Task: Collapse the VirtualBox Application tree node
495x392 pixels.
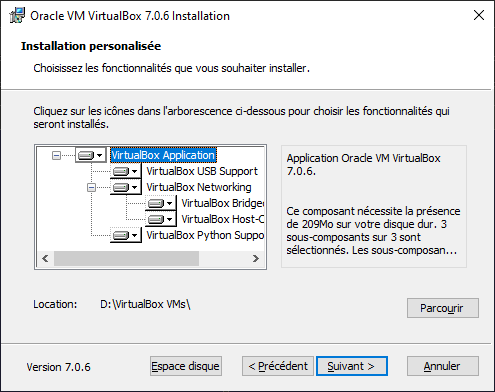Action: (x=56, y=155)
